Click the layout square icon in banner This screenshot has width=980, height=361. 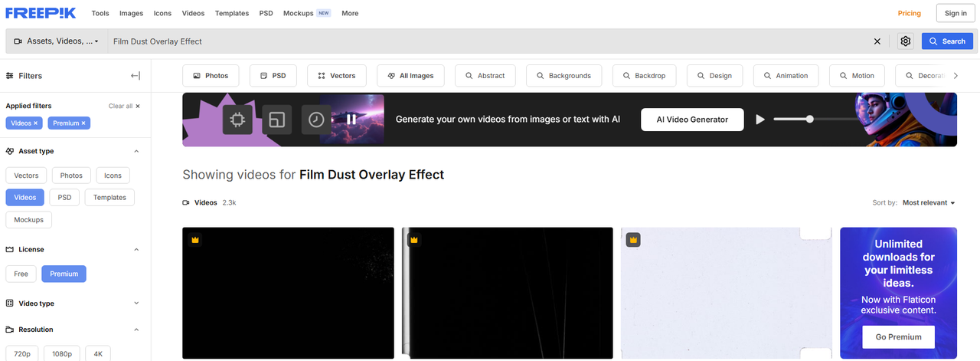tap(277, 120)
